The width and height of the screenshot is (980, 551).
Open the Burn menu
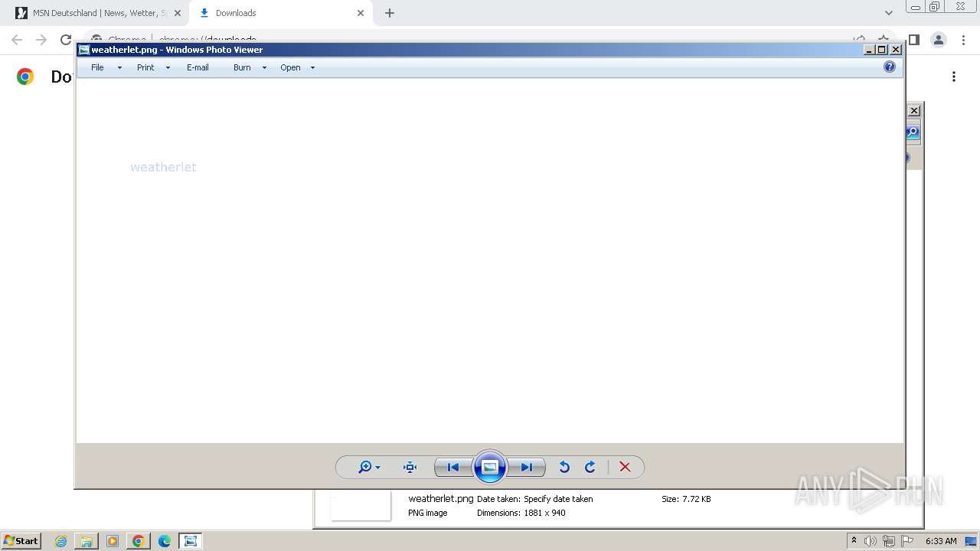pos(242,67)
